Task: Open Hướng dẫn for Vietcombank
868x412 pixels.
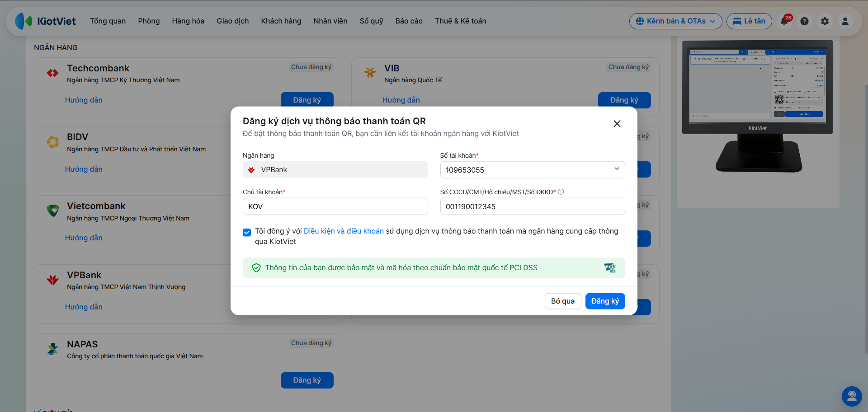Action: click(84, 238)
